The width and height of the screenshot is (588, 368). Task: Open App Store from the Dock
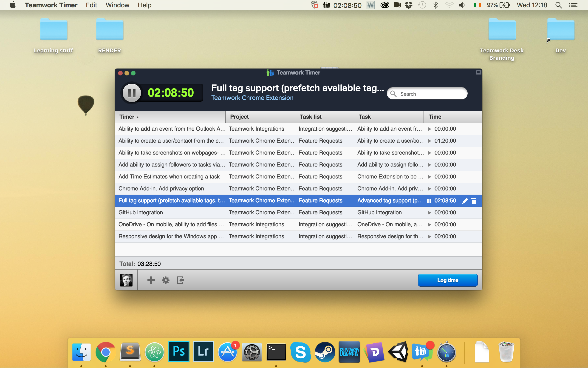coord(228,352)
